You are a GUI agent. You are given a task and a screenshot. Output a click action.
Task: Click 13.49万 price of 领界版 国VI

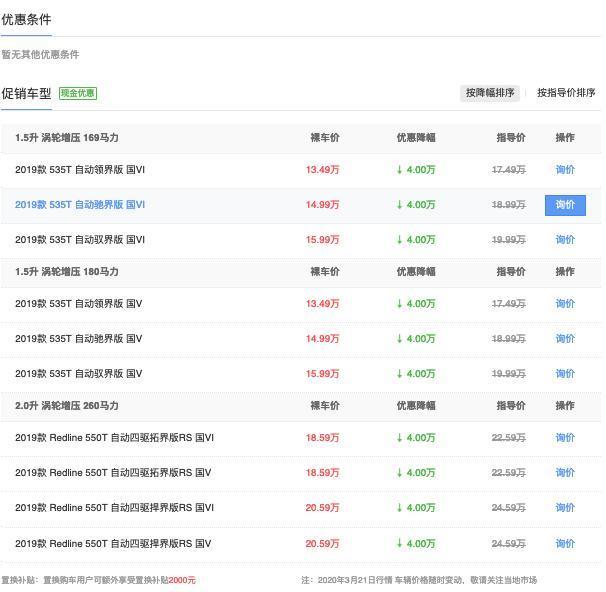point(322,170)
